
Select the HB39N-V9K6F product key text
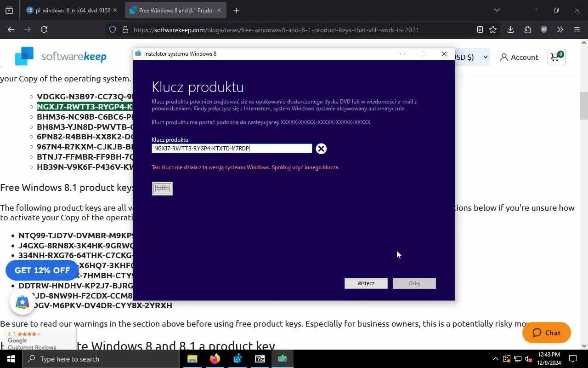[85, 167]
